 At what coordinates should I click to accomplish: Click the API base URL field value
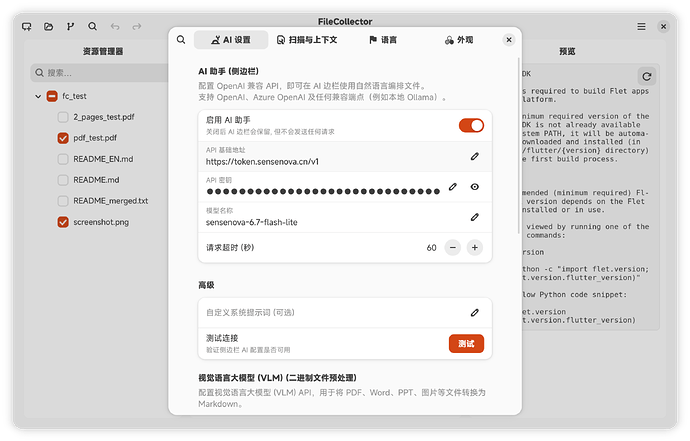[x=262, y=162]
